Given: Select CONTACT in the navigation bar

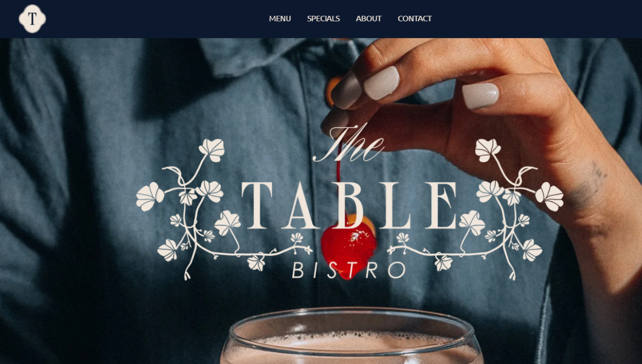Looking at the screenshot, I should 415,19.
